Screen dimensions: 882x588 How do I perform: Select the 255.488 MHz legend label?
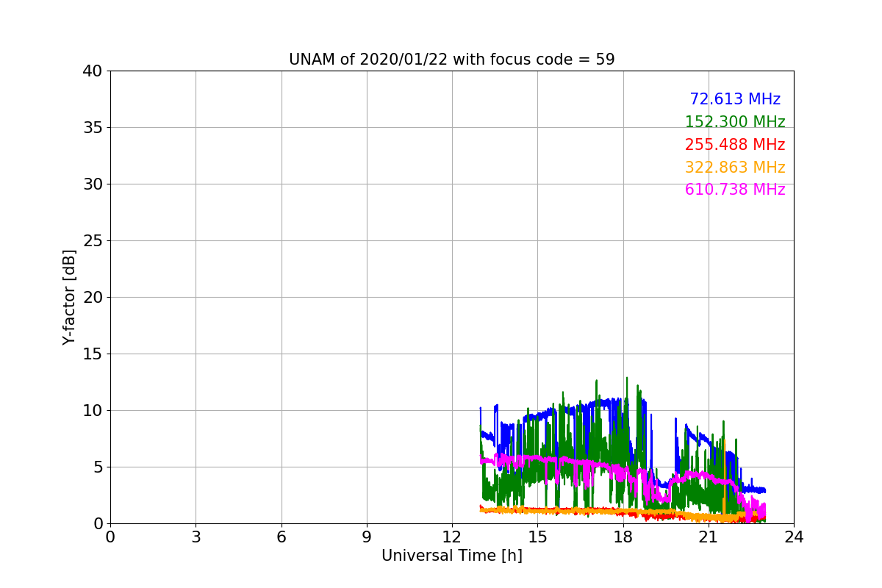[x=735, y=145]
